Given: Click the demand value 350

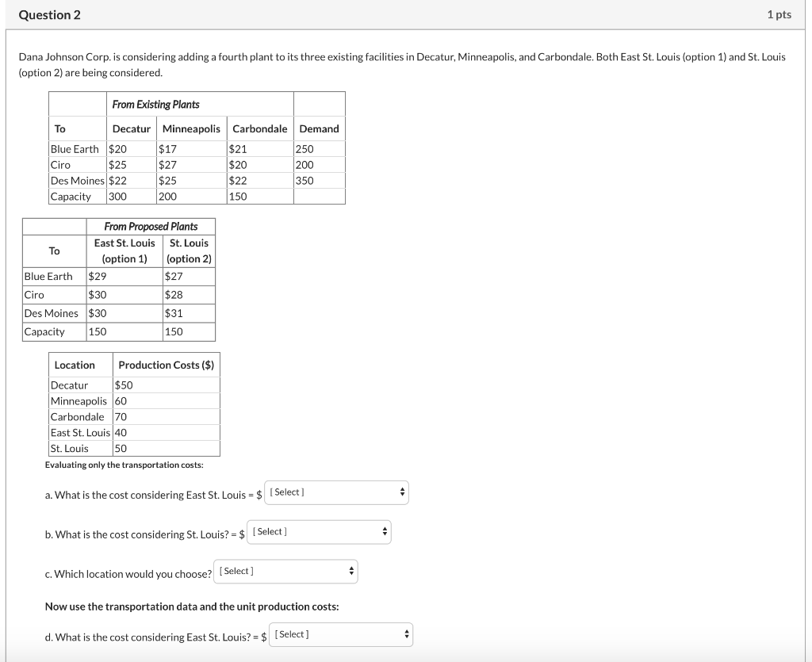Looking at the screenshot, I should [x=304, y=181].
